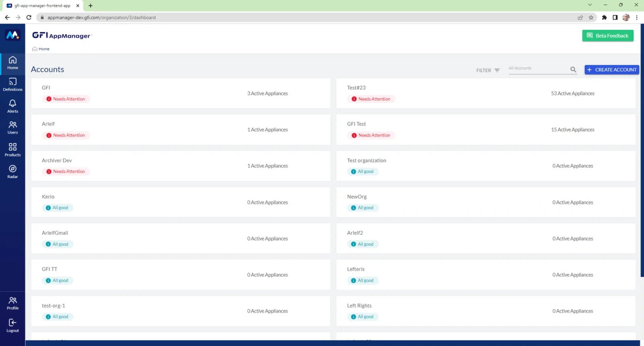Click the Logout icon
This screenshot has width=644, height=346.
(x=12, y=323)
